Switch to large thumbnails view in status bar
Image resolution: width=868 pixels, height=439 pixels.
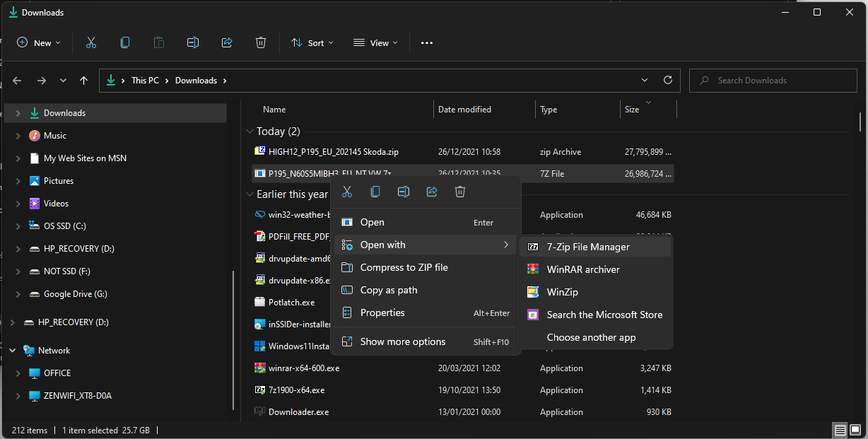point(855,430)
